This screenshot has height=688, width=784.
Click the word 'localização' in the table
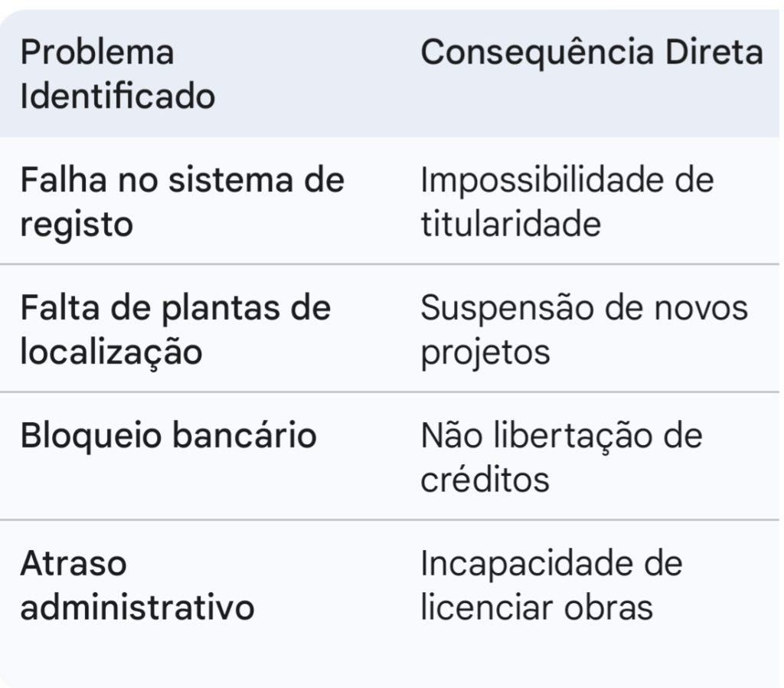point(111,352)
